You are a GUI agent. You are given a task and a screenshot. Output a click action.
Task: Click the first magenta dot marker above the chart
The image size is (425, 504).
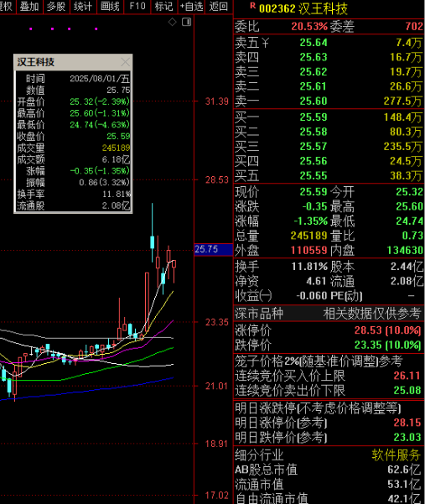(31, 29)
